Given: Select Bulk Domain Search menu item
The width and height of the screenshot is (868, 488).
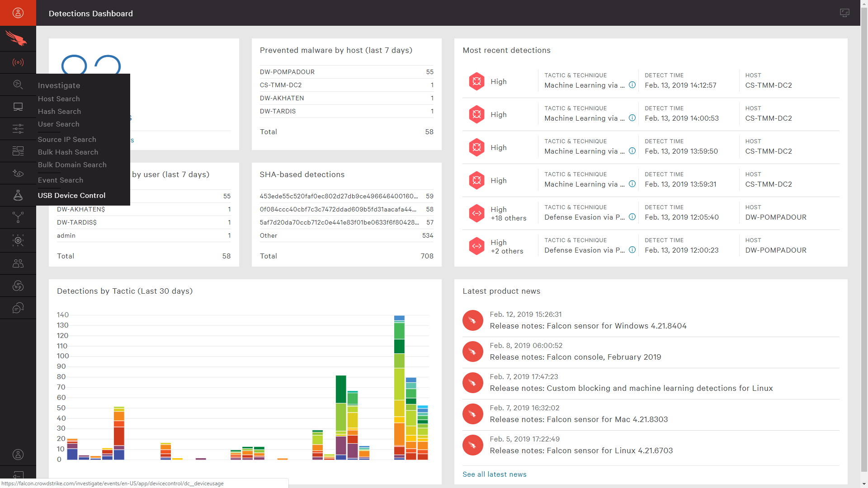Looking at the screenshot, I should [72, 165].
